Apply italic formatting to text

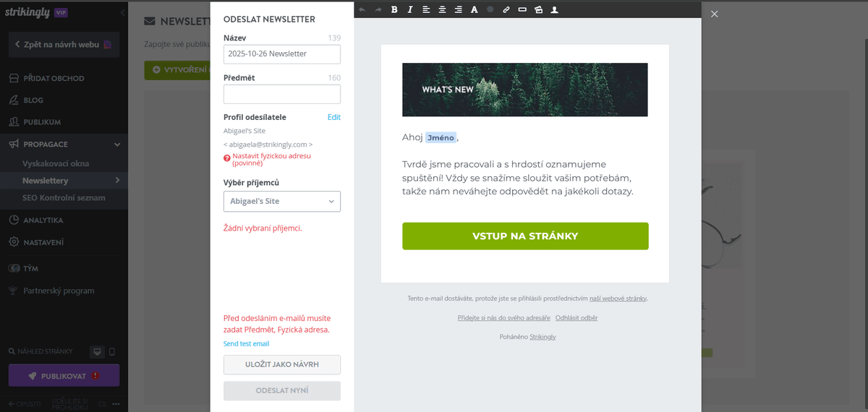click(x=409, y=9)
